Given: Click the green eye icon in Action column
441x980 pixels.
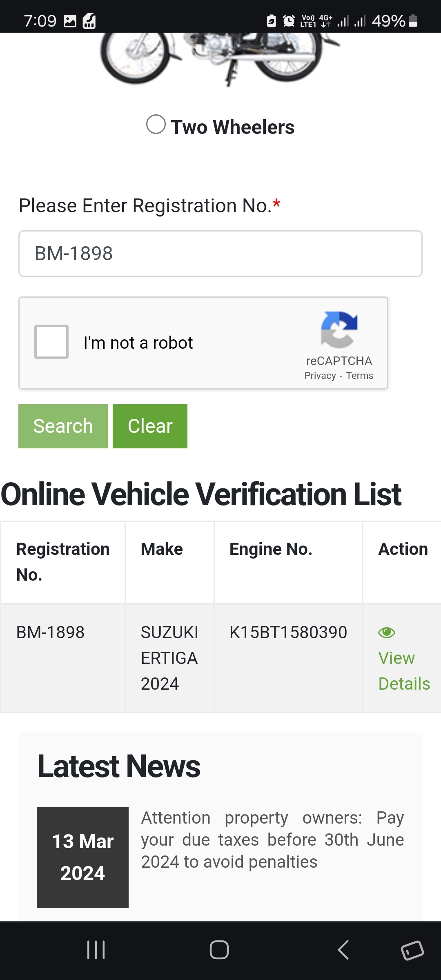Looking at the screenshot, I should click(x=387, y=633).
